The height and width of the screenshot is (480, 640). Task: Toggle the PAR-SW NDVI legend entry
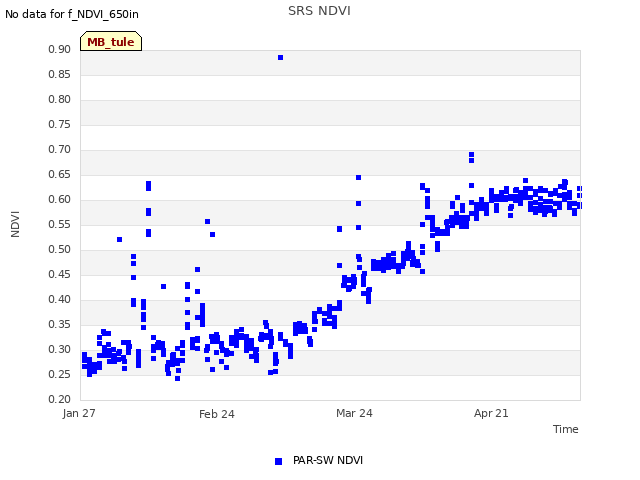(319, 460)
